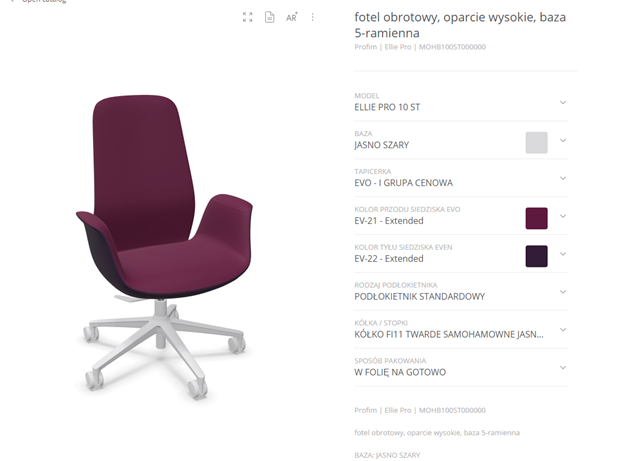This screenshot has width=628, height=461.
Task: Open the three-dot more options menu
Action: click(312, 17)
